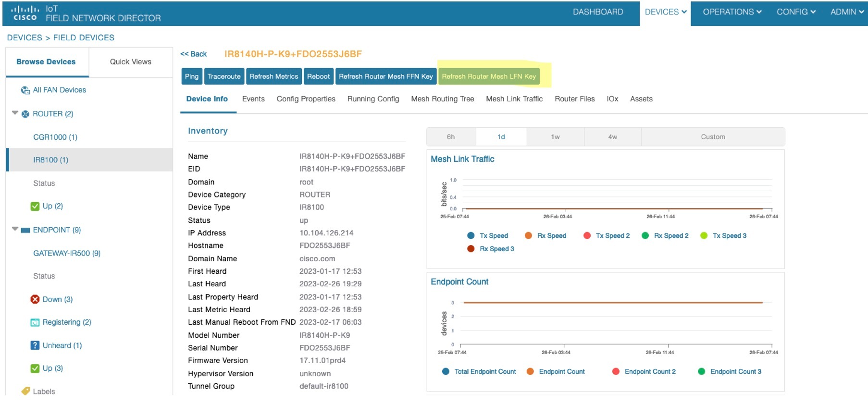Click the All FAN Devices globe icon
The image size is (868, 415).
(x=25, y=90)
